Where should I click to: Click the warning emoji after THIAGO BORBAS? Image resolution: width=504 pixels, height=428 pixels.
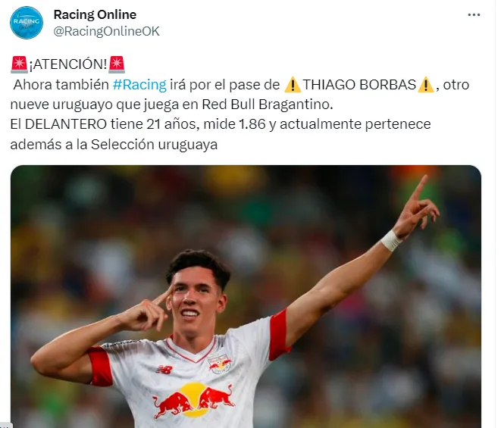pyautogui.click(x=426, y=85)
